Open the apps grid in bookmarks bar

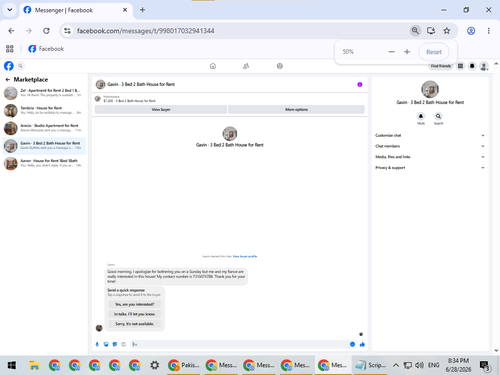pos(10,49)
